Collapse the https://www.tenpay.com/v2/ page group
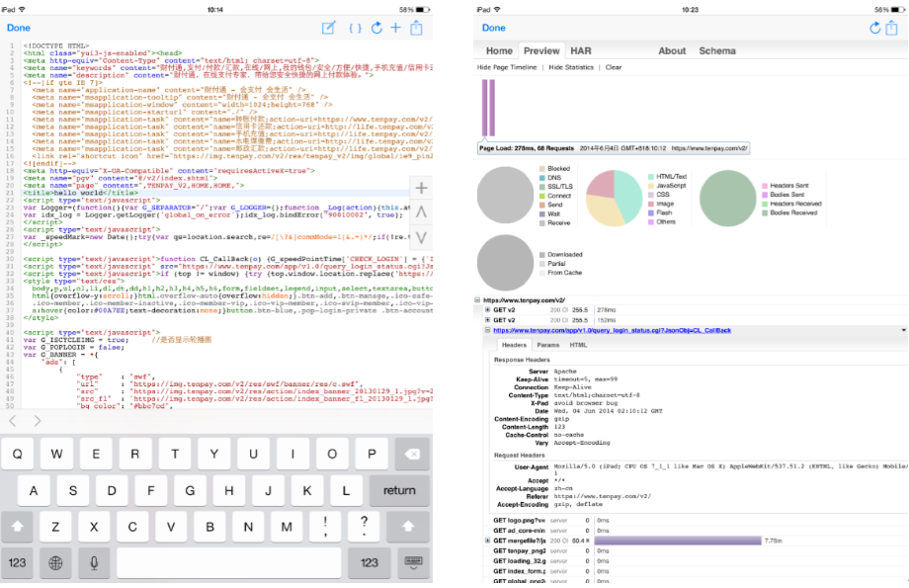 pyautogui.click(x=478, y=299)
